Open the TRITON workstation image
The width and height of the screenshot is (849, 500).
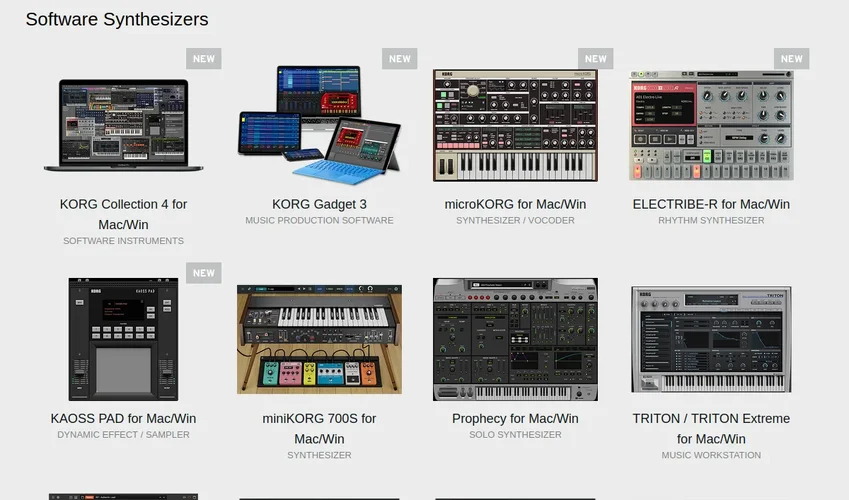[711, 339]
